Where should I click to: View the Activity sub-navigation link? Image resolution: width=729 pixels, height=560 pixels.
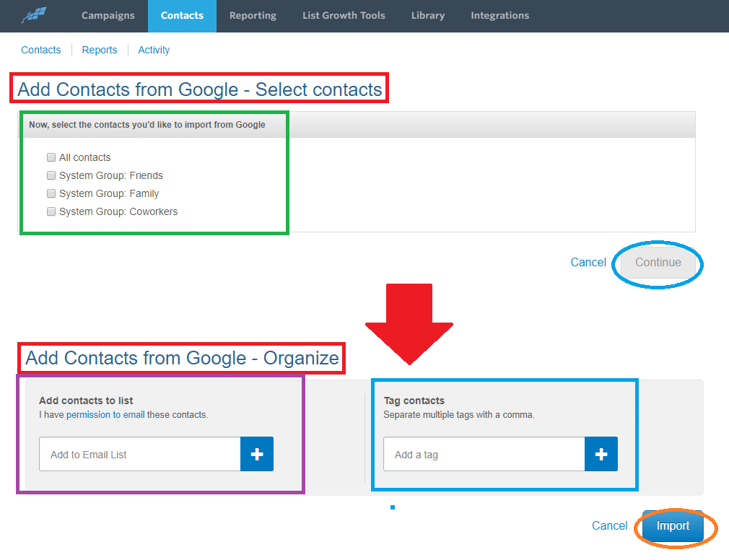[x=154, y=50]
